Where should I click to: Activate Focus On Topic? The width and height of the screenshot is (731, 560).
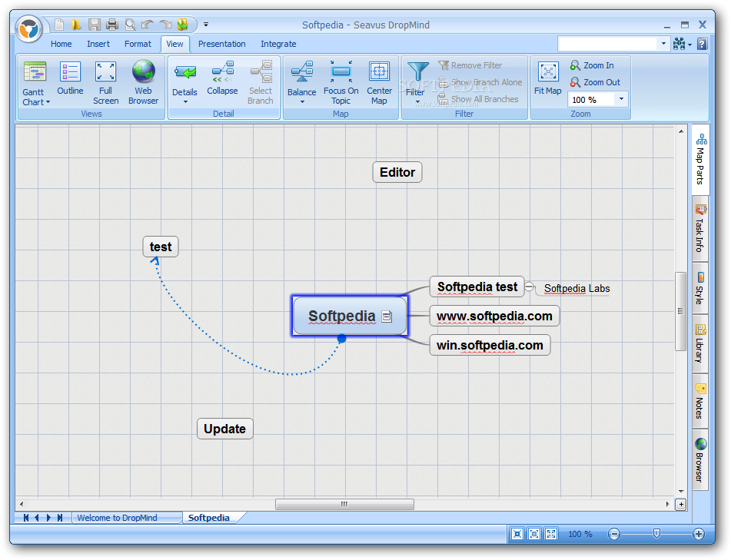tap(341, 83)
